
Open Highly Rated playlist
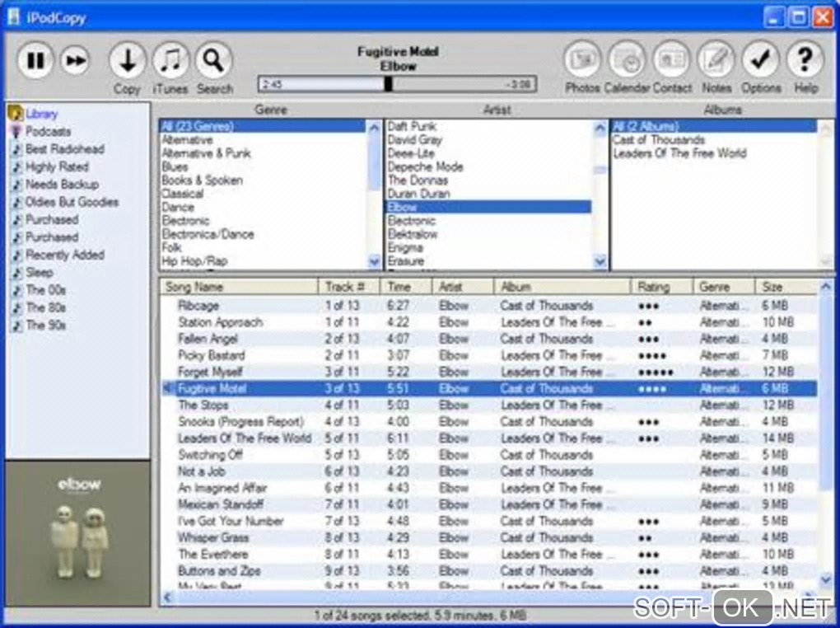point(57,166)
